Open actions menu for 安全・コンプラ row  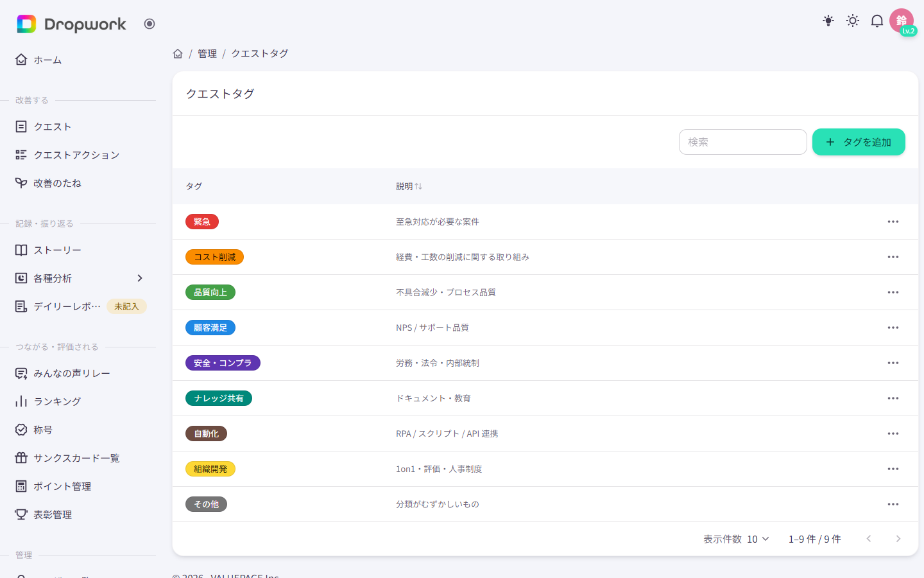(x=893, y=363)
